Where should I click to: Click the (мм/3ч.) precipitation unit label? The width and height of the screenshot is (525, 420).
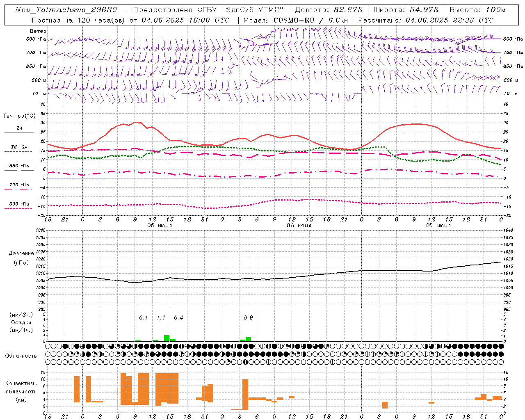(21, 315)
